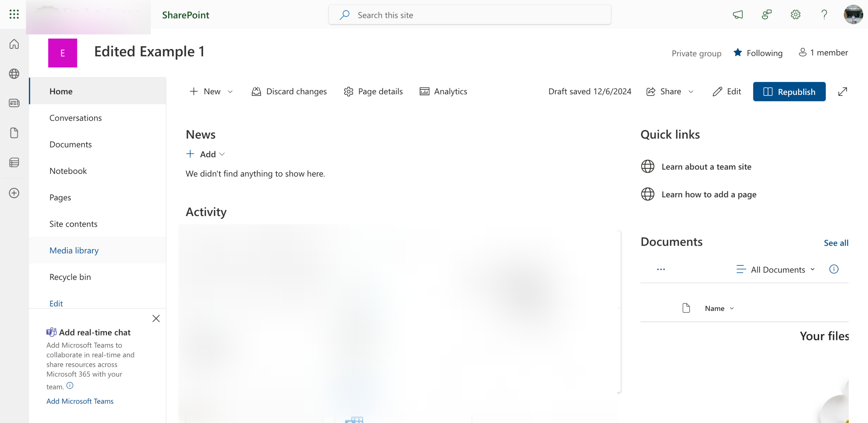This screenshot has height=423, width=868.
Task: Open My lists icon in left rail
Action: [x=14, y=163]
